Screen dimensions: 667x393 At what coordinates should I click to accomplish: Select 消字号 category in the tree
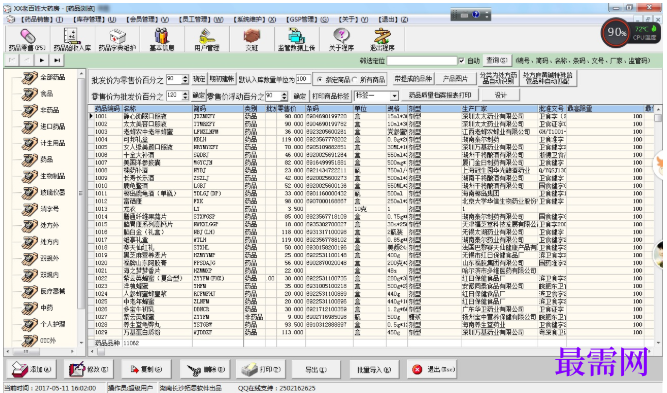click(49, 209)
